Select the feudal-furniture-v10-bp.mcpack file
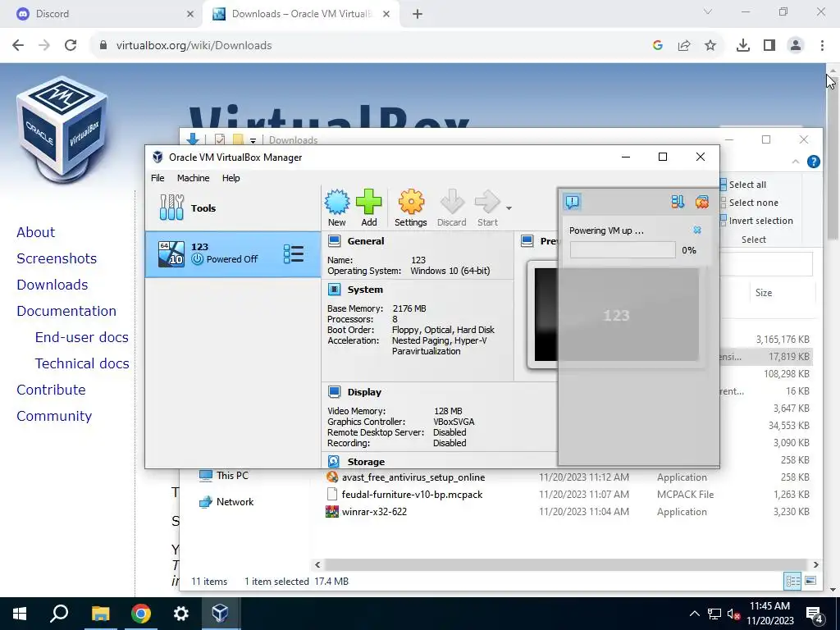Screen dimensions: 840x630 point(412,495)
